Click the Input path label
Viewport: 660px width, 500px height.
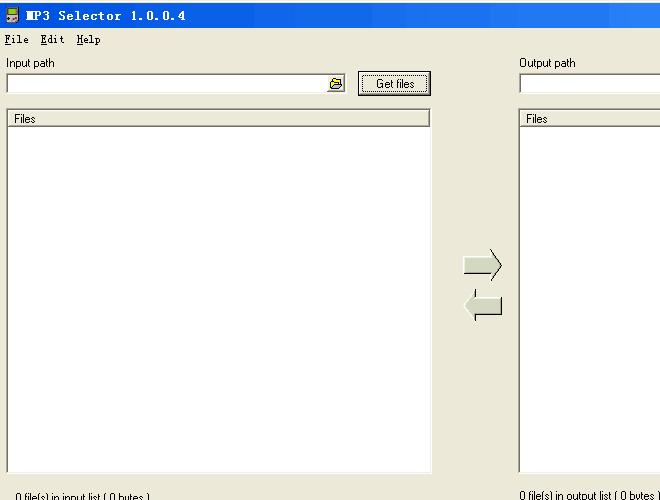31,63
